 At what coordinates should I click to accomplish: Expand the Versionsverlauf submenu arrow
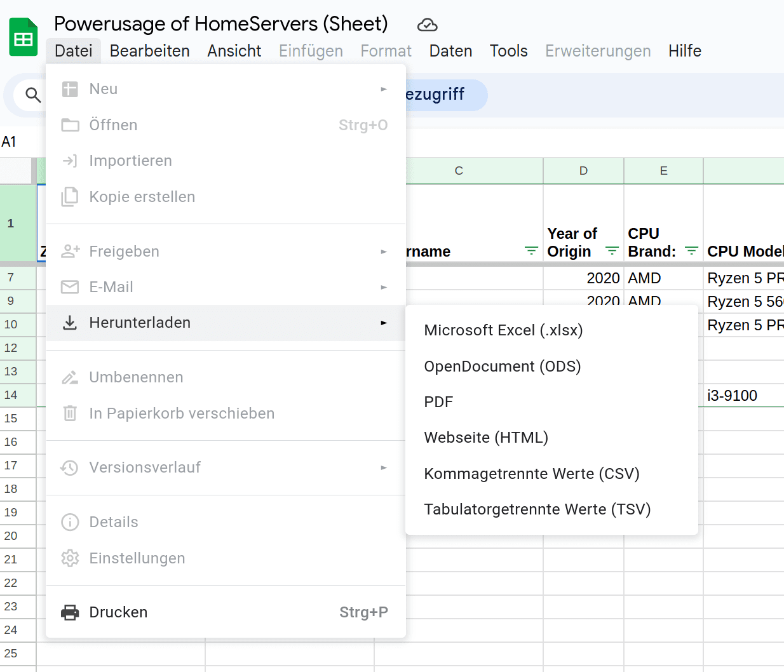click(384, 467)
